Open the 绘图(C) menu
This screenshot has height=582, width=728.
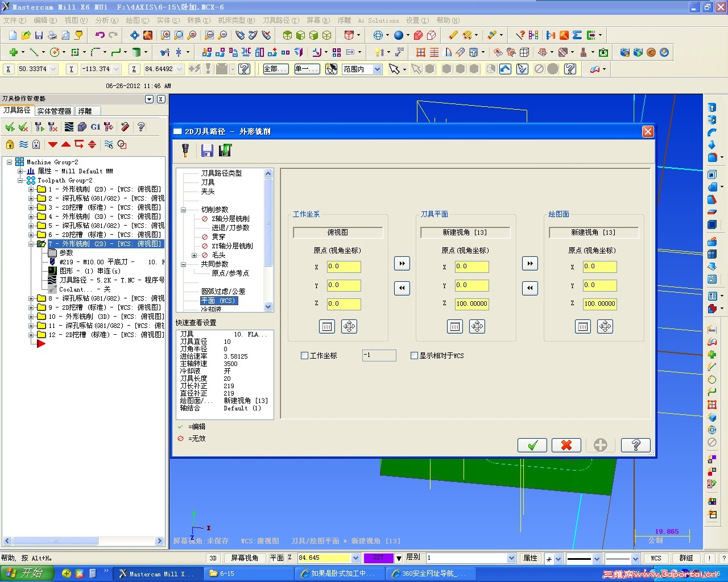pyautogui.click(x=137, y=20)
